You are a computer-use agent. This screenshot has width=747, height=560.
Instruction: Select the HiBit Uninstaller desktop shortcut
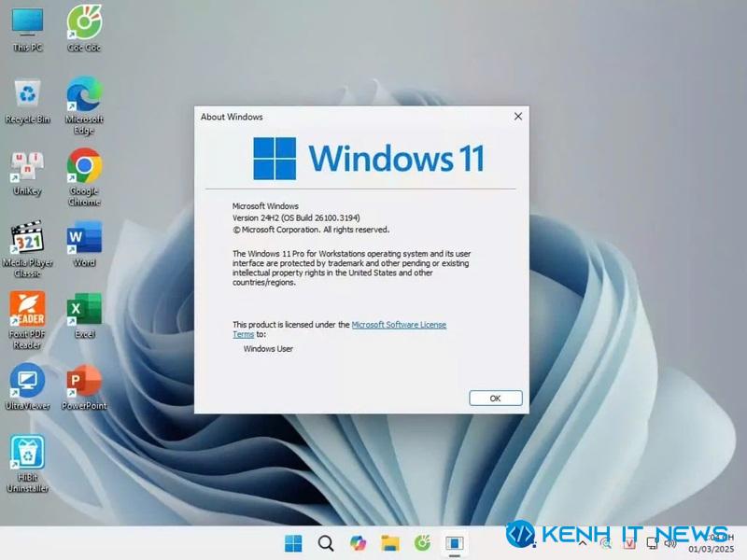[27, 464]
